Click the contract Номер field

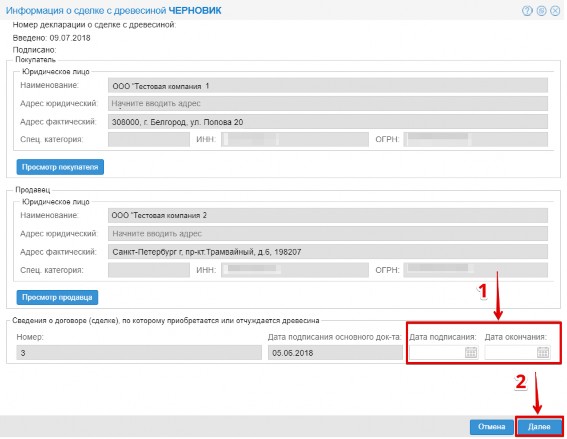click(x=139, y=353)
